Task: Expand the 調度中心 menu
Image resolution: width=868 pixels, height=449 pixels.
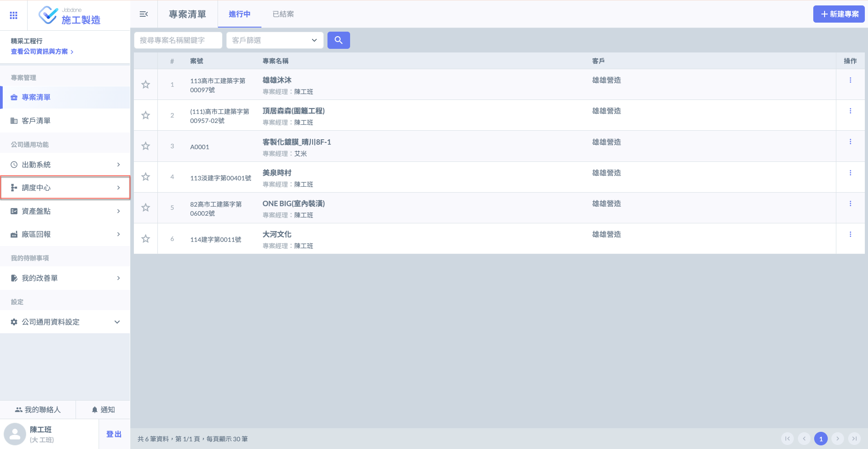Action: [x=65, y=188]
